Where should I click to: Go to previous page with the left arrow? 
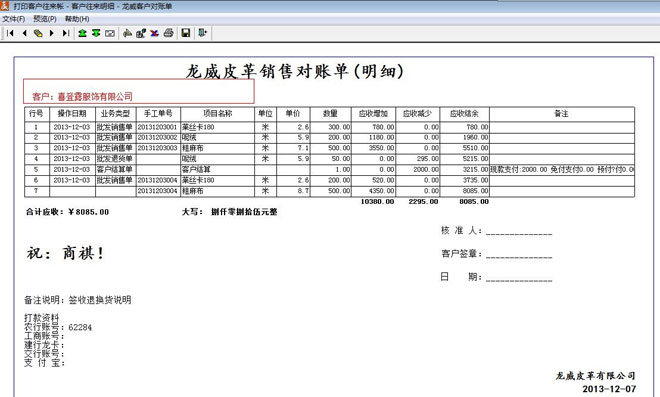click(x=24, y=33)
